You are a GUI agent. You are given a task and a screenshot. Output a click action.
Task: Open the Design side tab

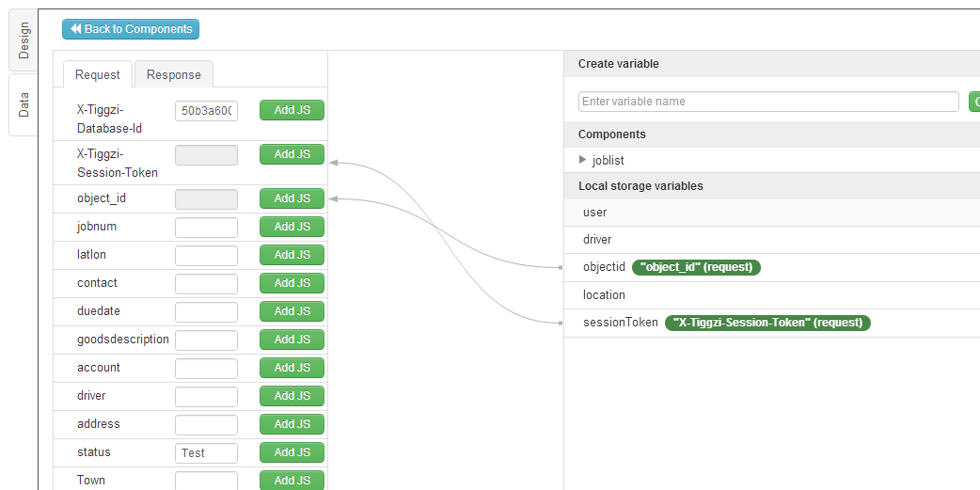[x=24, y=40]
